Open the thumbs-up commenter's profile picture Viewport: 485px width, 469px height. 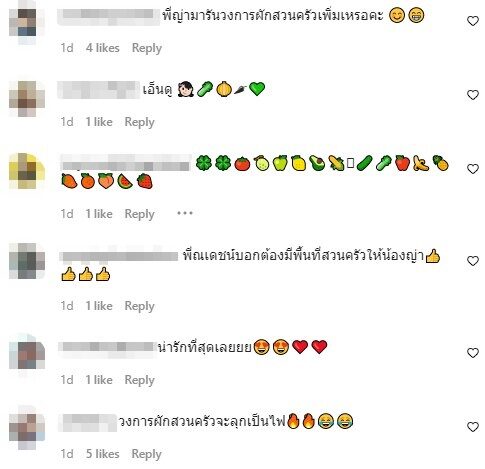pos(27,261)
